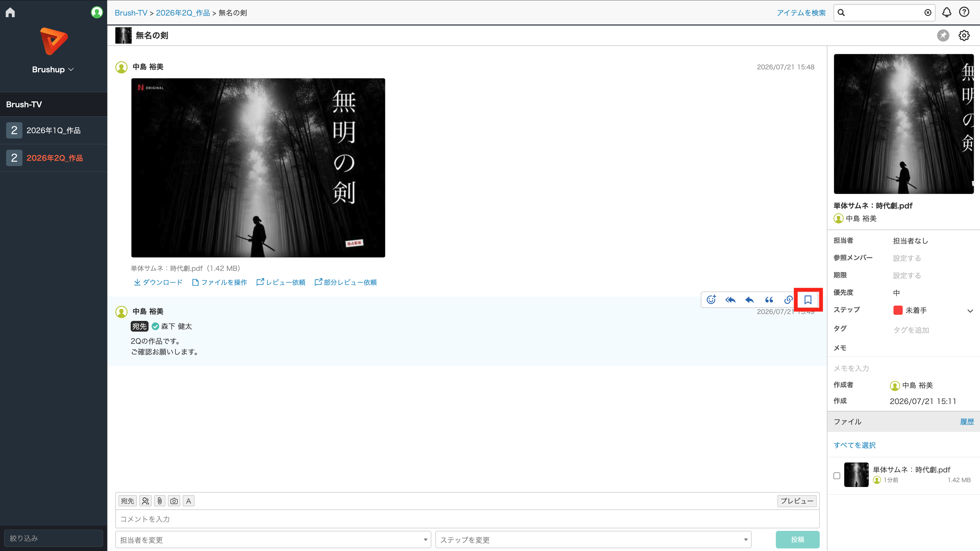Viewport: 980px width, 551px height.
Task: Copy the comment link with chain icon
Action: (788, 300)
